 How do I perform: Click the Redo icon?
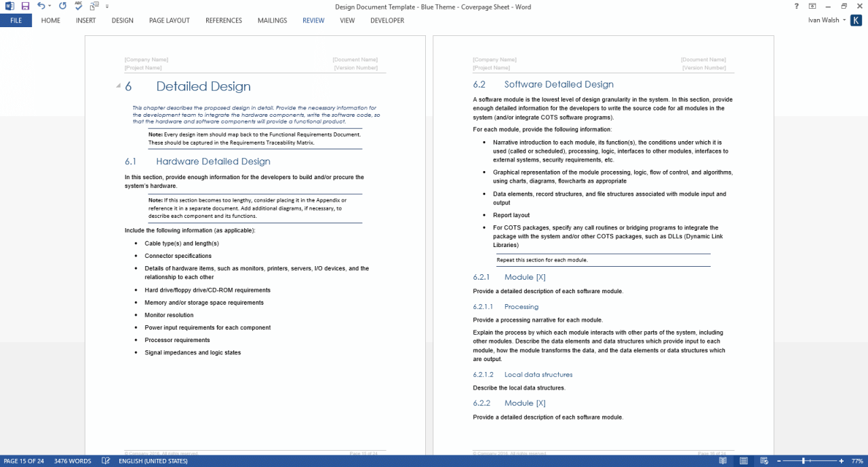click(x=62, y=5)
